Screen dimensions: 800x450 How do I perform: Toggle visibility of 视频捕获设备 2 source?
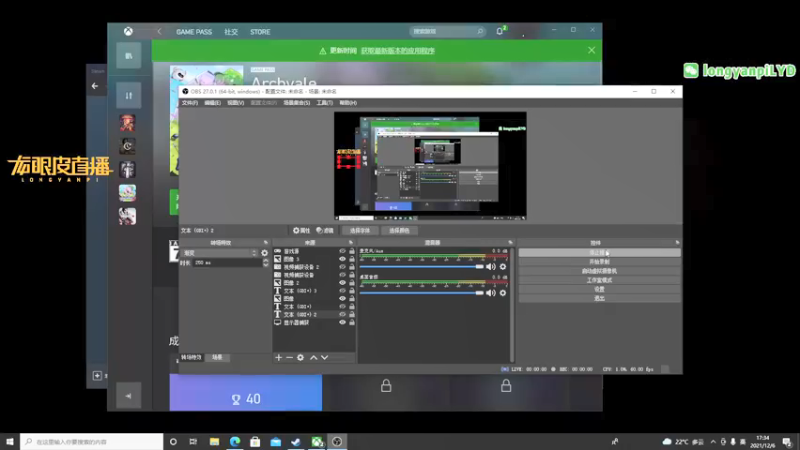tap(342, 267)
